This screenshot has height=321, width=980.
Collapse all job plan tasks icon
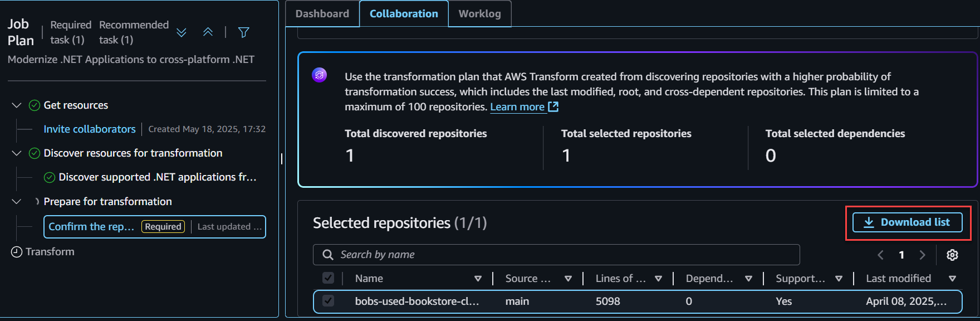(x=208, y=32)
